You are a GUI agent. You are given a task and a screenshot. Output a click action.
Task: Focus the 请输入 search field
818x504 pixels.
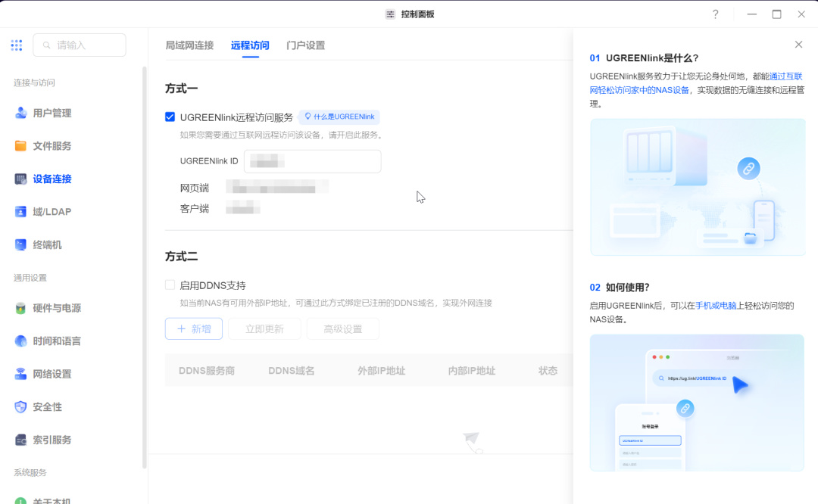(x=80, y=45)
